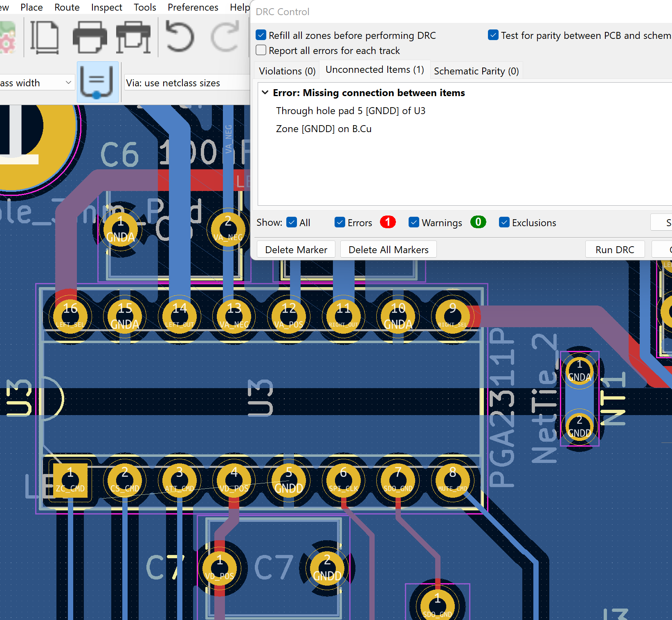The height and width of the screenshot is (620, 672).
Task: Open the Route menu
Action: pos(67,7)
